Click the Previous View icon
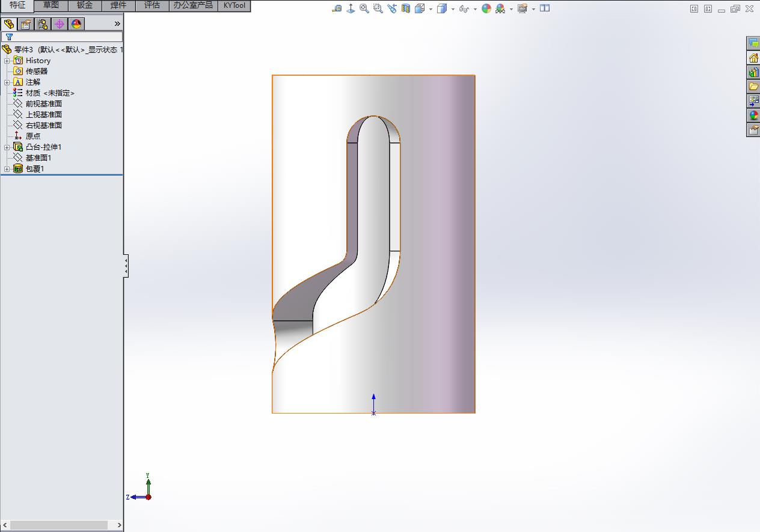This screenshot has width=760, height=532. point(392,8)
